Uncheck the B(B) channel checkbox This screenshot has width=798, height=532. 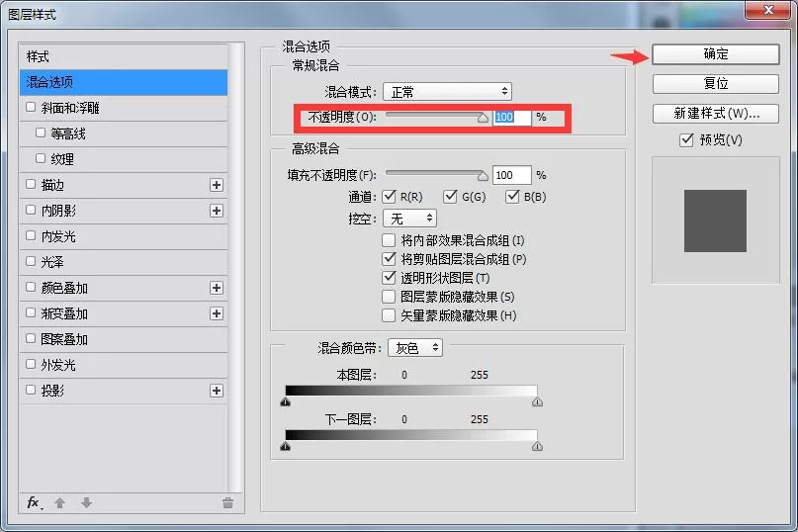point(512,197)
